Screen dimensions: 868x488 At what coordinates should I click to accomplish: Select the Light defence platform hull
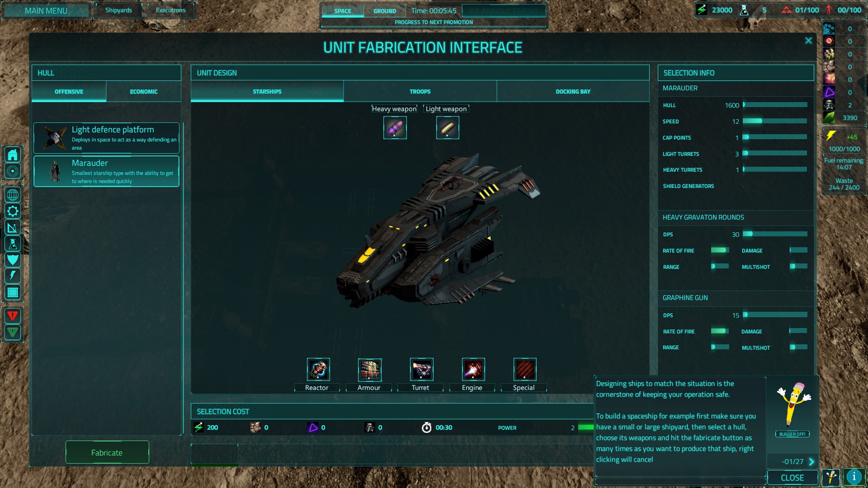point(106,138)
